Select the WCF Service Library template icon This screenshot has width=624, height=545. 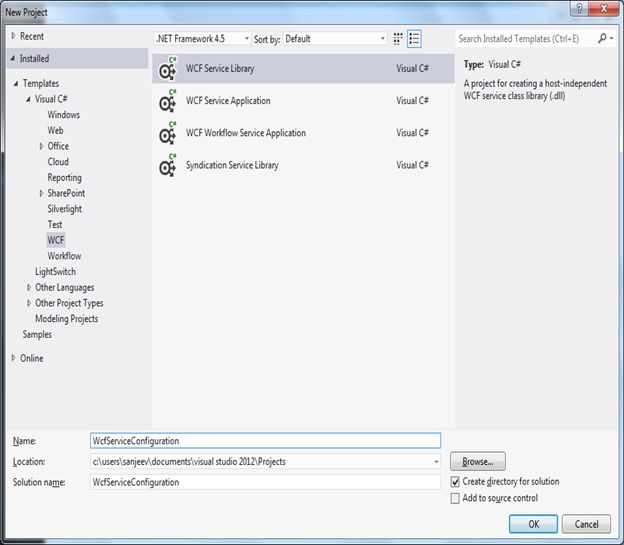pyautogui.click(x=168, y=68)
